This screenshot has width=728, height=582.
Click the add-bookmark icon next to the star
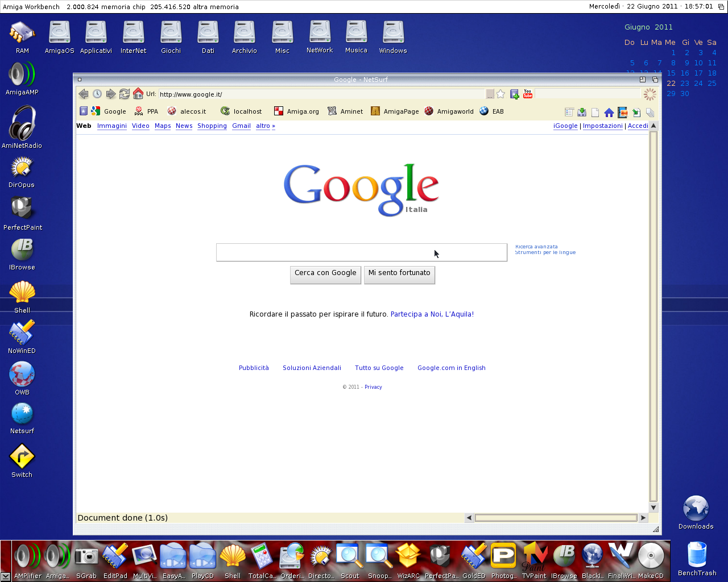(x=514, y=94)
